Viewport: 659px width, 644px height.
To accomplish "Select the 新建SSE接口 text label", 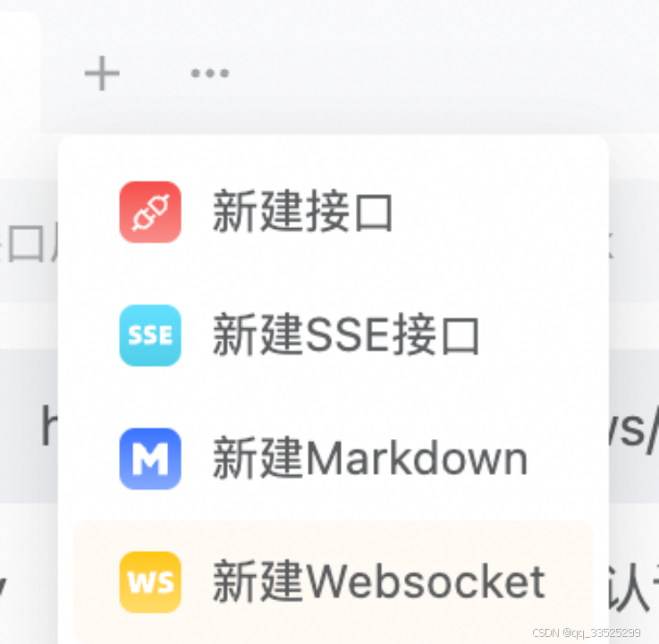I will point(346,335).
